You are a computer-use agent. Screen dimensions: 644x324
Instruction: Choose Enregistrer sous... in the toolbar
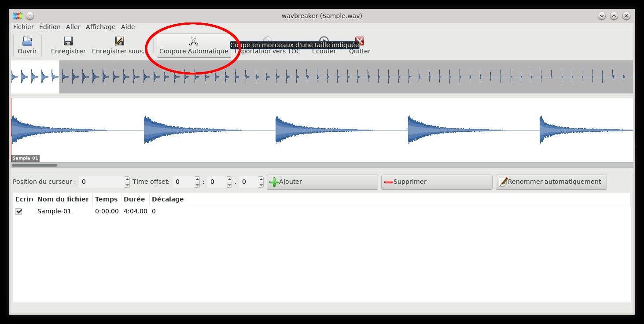tap(119, 45)
